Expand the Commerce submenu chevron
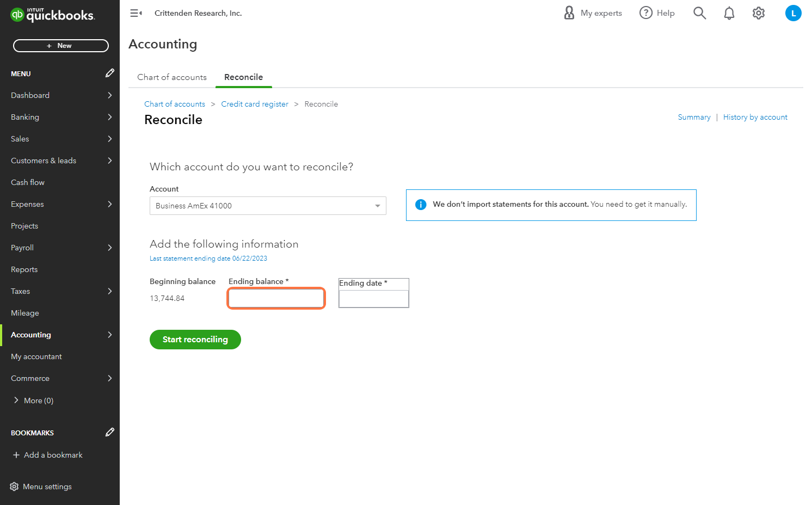 click(110, 378)
